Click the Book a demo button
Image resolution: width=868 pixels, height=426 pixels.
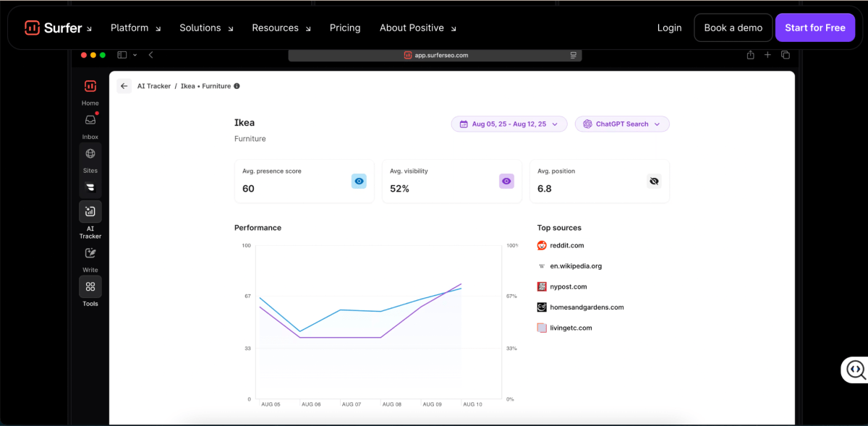733,27
